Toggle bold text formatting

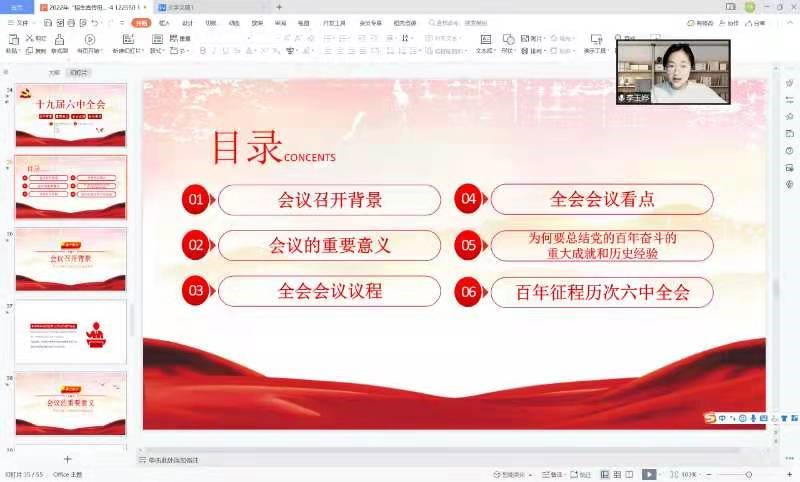202,50
